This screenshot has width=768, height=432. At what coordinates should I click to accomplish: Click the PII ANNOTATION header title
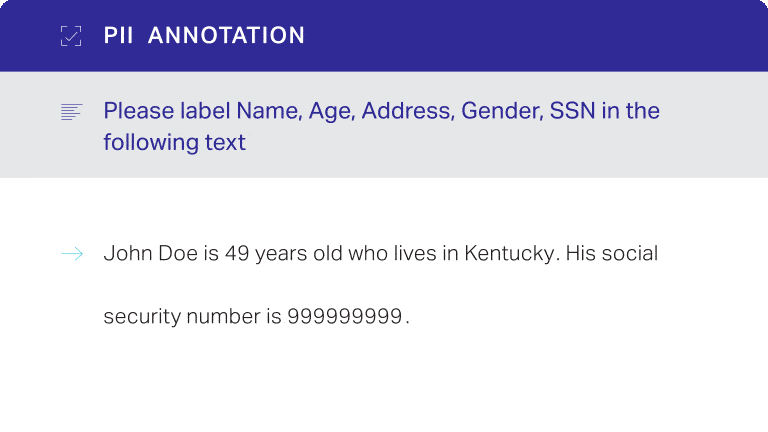coord(204,36)
